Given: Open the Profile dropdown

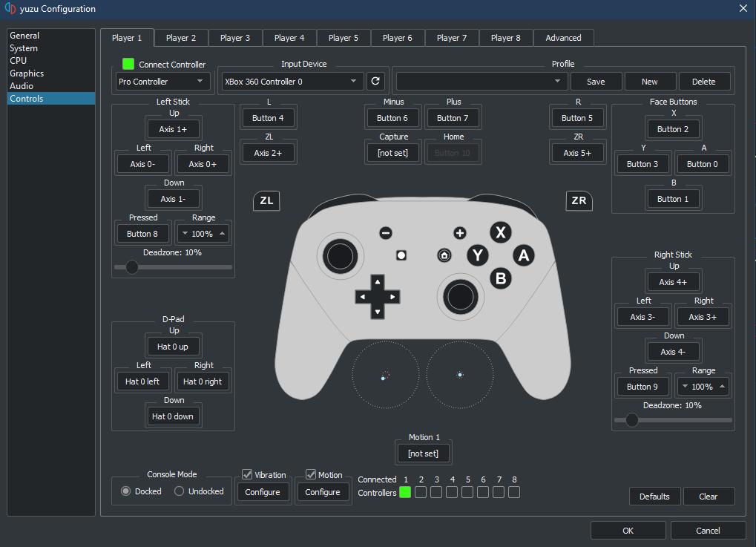Looking at the screenshot, I should pos(481,82).
